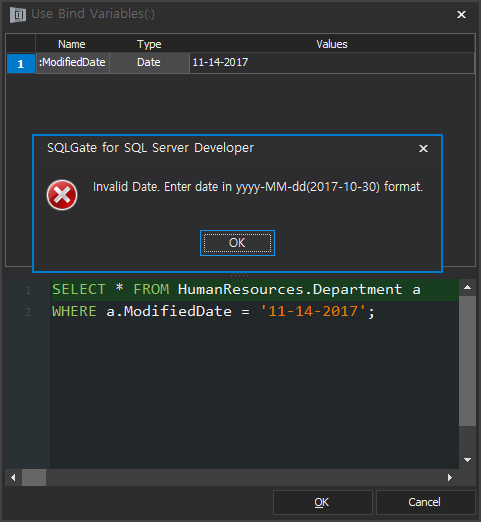Click the scroll up arrow in SQL editor

pyautogui.click(x=467, y=287)
